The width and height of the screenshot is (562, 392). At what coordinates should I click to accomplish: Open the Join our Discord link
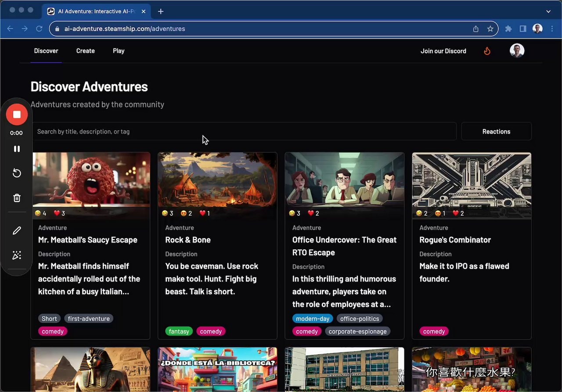[x=443, y=50]
